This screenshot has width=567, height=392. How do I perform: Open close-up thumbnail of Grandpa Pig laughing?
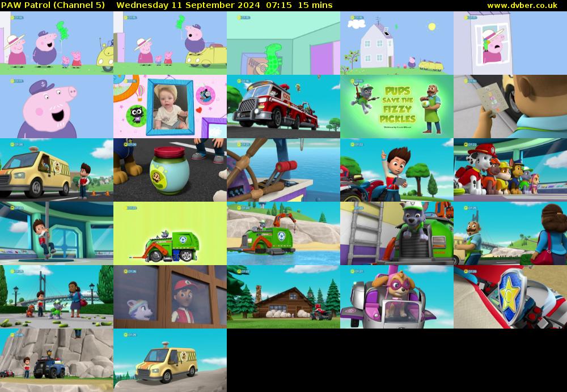[x=56, y=106]
